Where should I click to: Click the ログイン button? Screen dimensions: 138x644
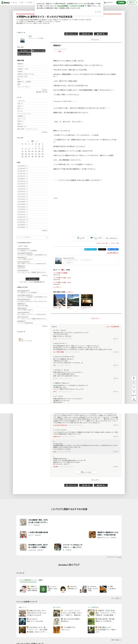tap(132, 2)
